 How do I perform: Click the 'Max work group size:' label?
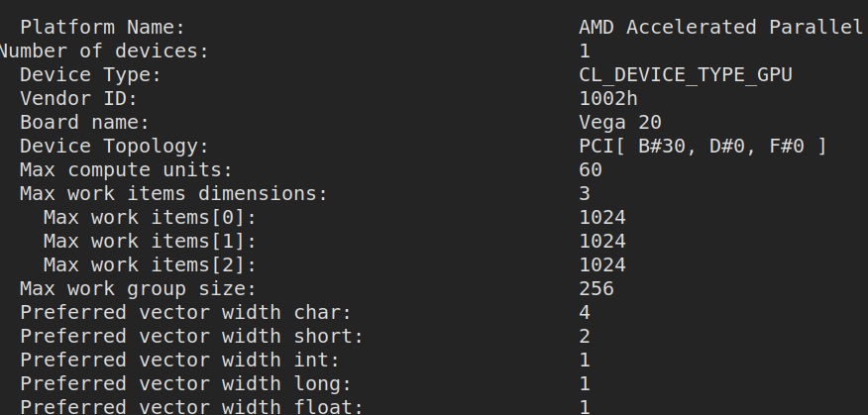[138, 289]
